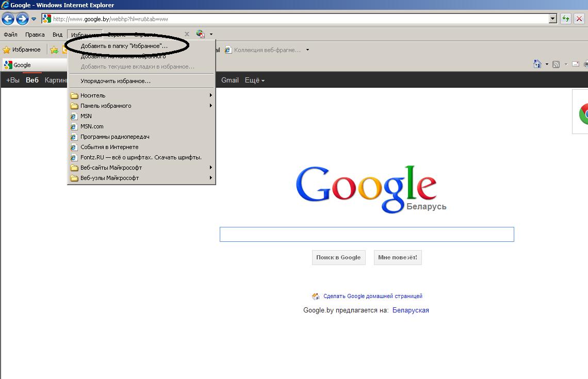This screenshot has height=379, width=588.
Task: Open Gmail from Google top bar
Action: (x=230, y=80)
